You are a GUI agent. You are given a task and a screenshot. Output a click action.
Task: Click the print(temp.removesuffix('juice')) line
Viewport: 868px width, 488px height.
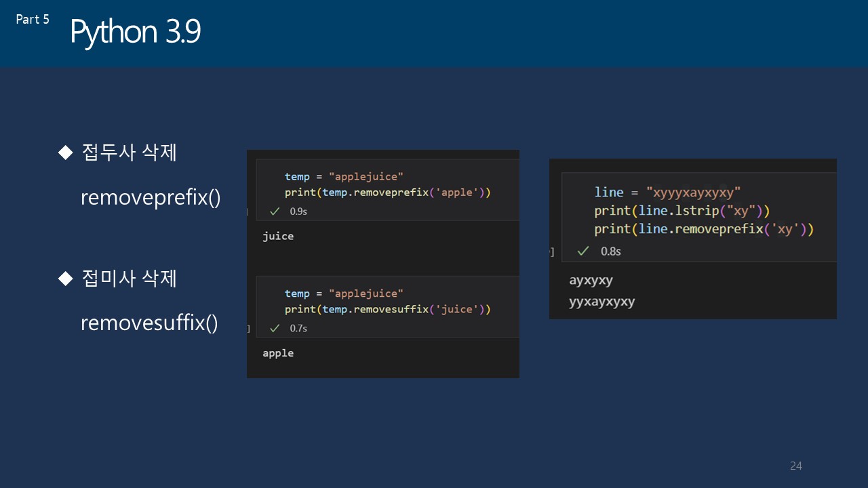point(387,309)
